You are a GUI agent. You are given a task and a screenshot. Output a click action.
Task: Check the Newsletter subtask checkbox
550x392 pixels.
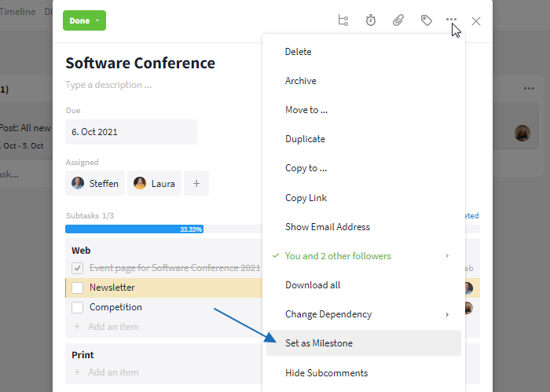click(x=78, y=288)
